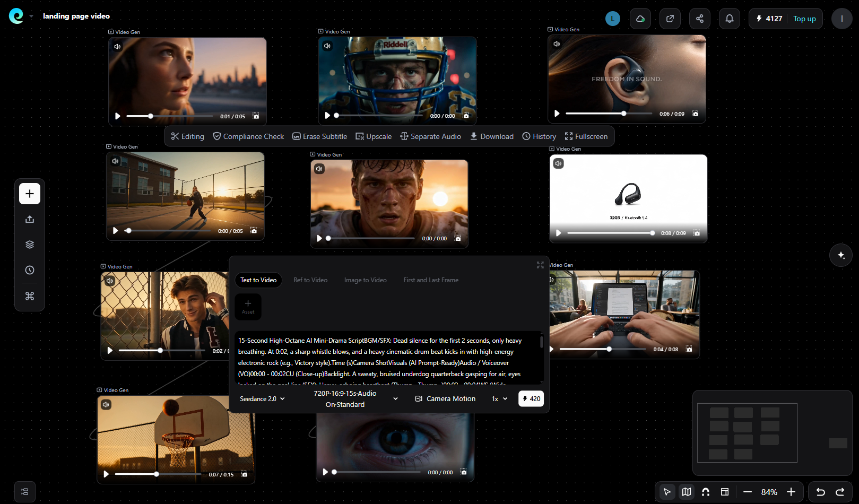Mute audio on the FREEDOM IN SOUND video
This screenshot has width=859, height=504.
coord(557,44)
